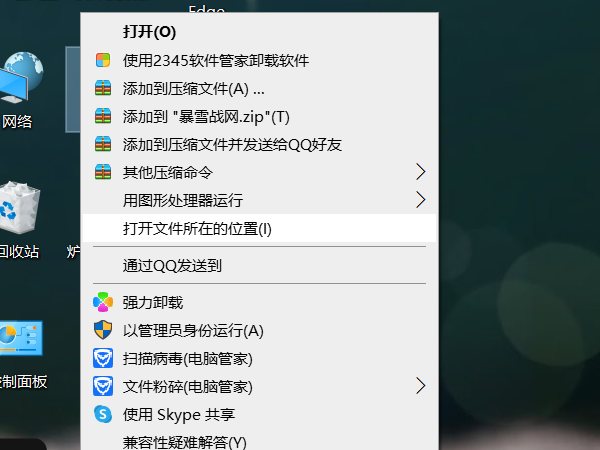Choose 以管理员身份运行(A)

point(259,331)
